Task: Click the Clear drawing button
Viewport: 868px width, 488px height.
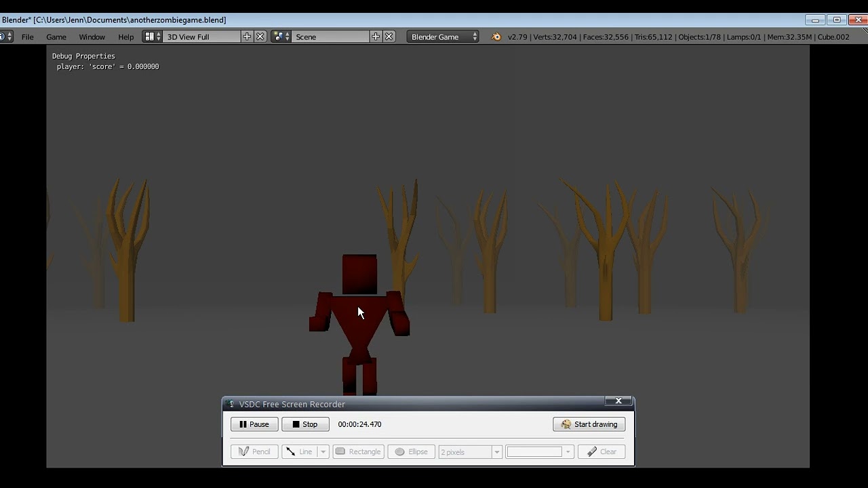Action: click(x=601, y=451)
